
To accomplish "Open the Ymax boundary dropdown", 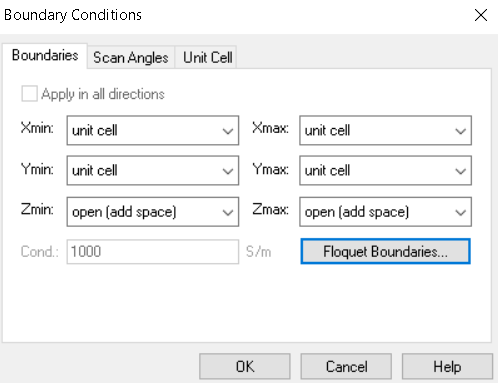I will [385, 170].
